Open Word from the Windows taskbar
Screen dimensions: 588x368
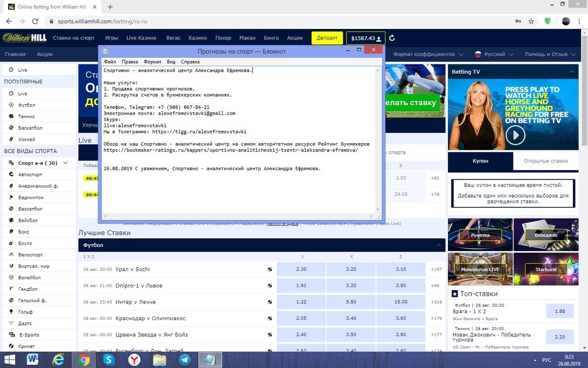click(33, 359)
